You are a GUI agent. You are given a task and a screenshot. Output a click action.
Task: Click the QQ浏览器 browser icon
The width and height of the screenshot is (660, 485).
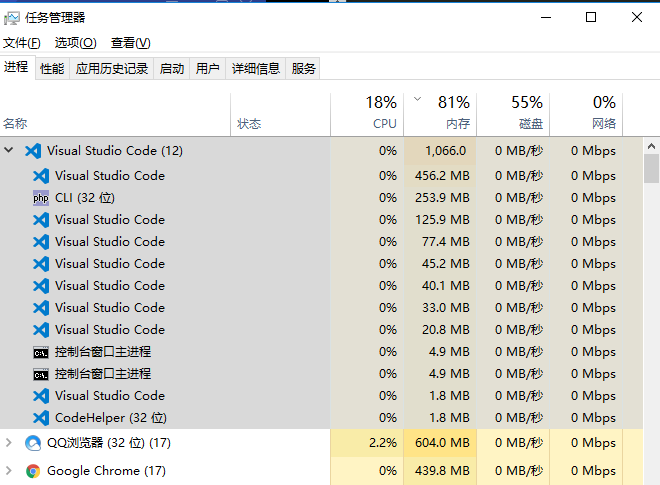pos(33,443)
